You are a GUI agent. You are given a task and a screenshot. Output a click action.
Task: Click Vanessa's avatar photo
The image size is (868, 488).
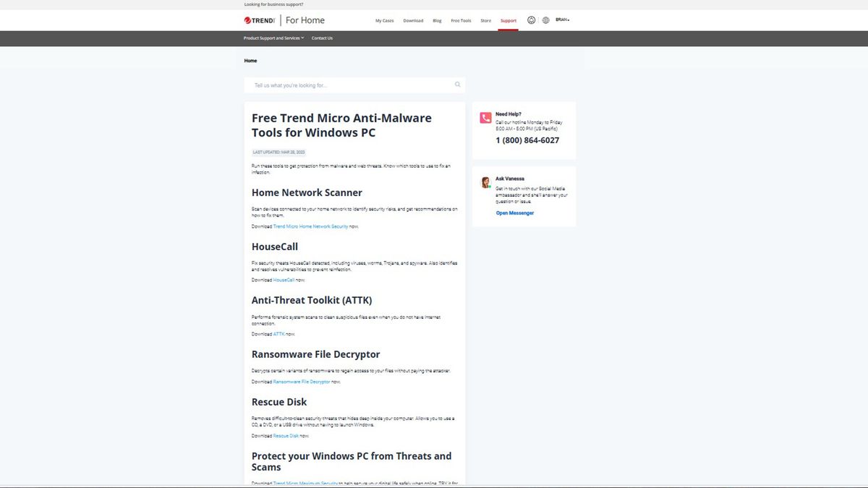[485, 182]
